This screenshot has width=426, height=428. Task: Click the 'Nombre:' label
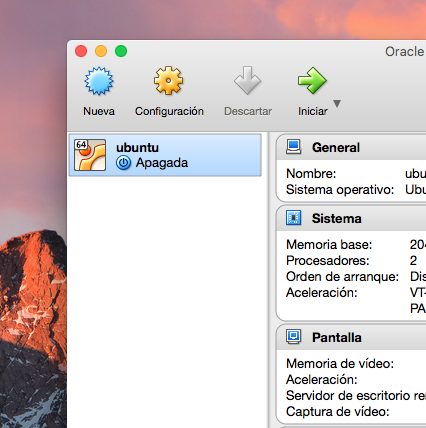pos(311,174)
